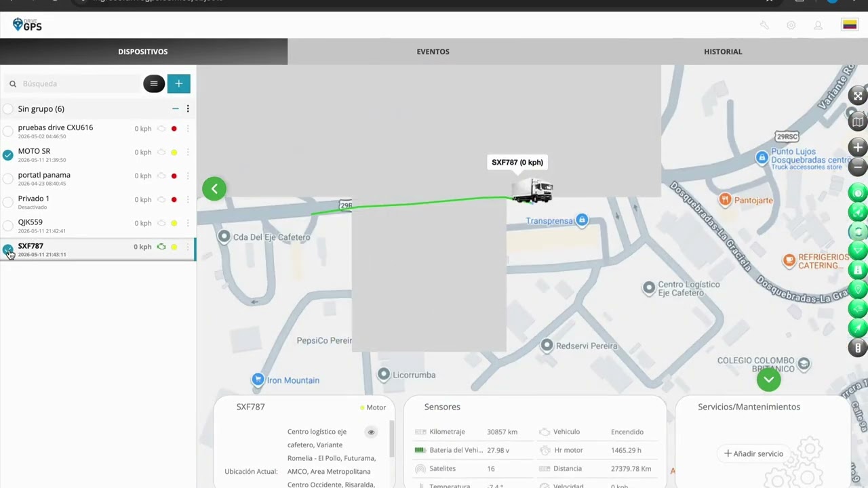Click the traffic light map button
This screenshot has width=868, height=488.
pyautogui.click(x=858, y=348)
